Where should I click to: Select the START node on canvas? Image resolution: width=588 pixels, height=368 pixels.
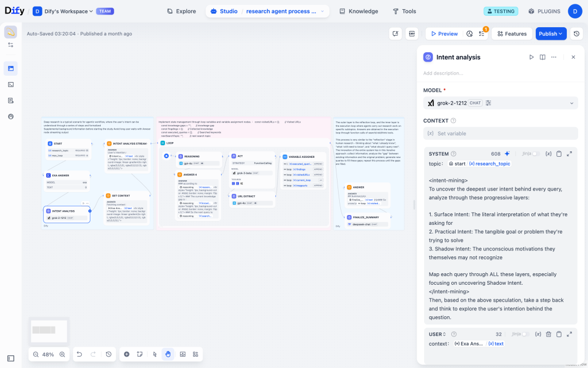tap(68, 149)
